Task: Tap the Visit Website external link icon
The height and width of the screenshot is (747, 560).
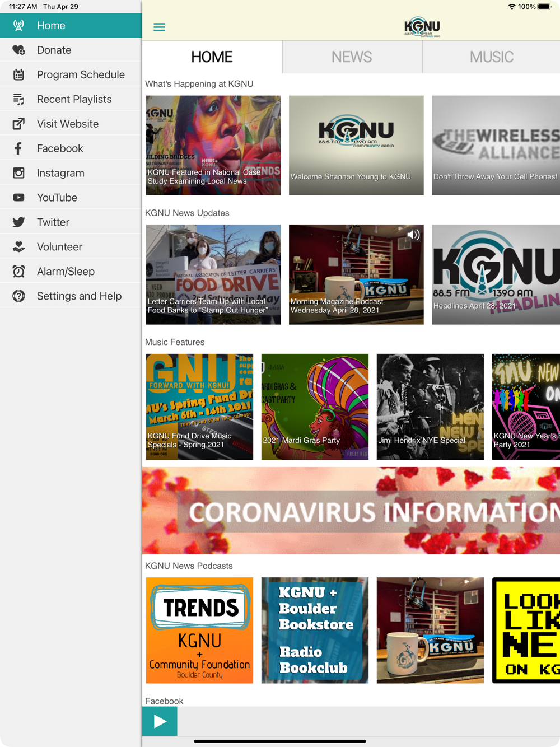Action: (18, 124)
